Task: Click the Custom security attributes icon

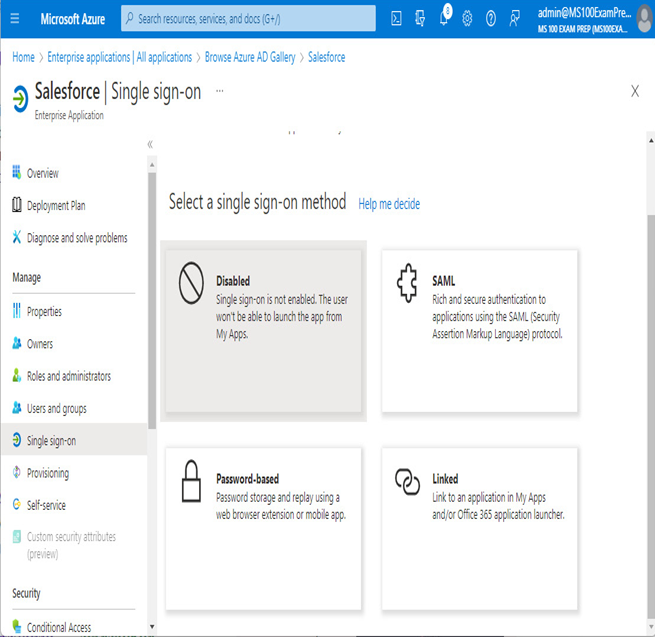Action: 16,536
